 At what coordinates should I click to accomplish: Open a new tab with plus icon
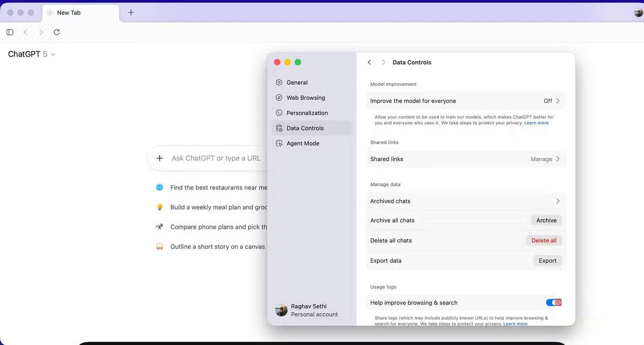[131, 12]
